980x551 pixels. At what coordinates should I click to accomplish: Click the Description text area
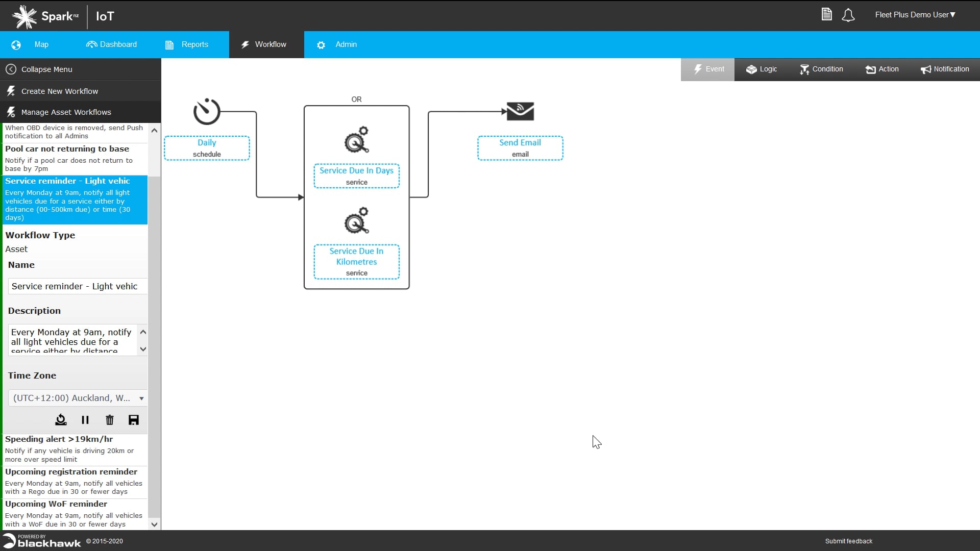(73, 340)
